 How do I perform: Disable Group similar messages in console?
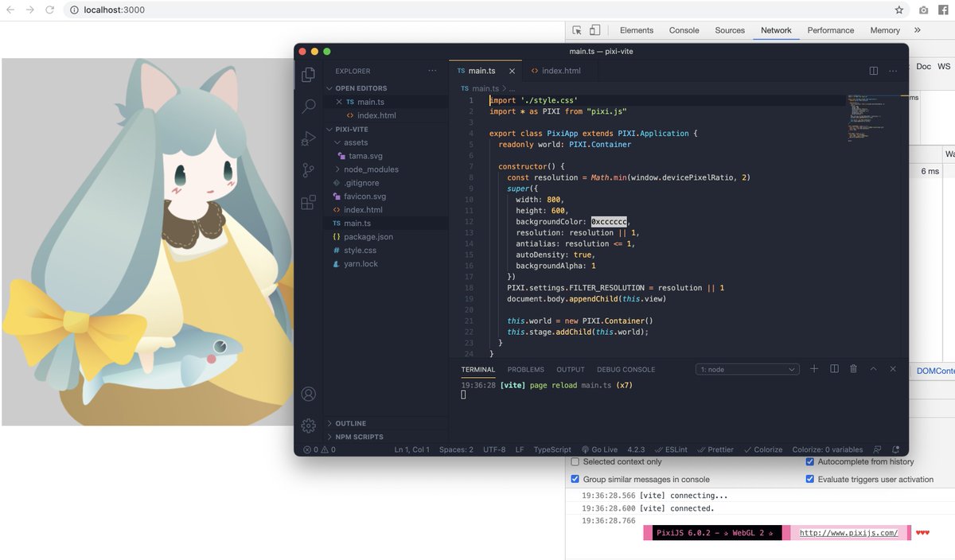575,479
